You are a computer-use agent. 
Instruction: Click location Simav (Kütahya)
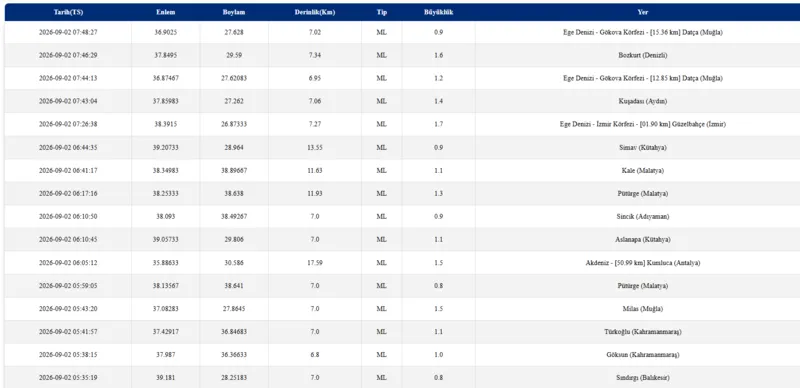[642, 148]
